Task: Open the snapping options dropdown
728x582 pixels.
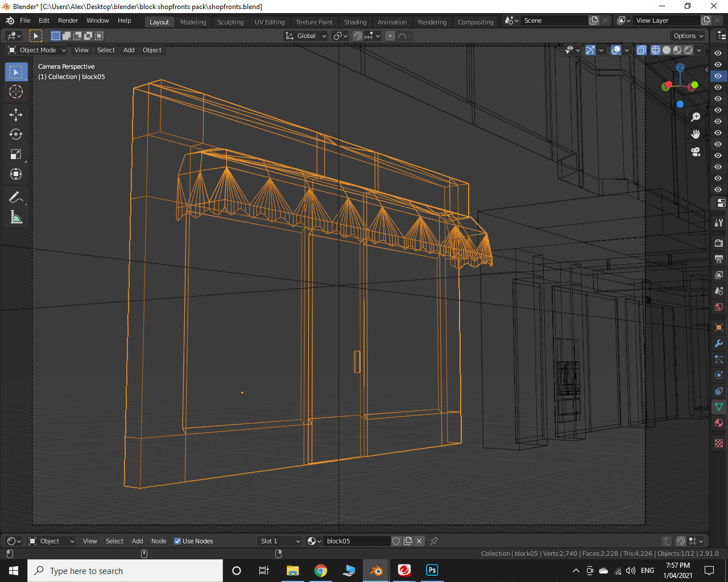Action: [372, 36]
